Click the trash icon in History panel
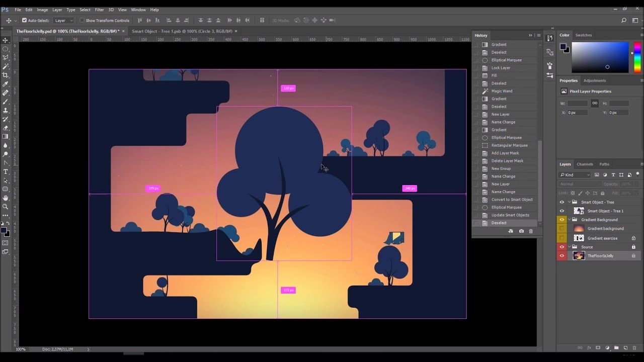 (530, 231)
